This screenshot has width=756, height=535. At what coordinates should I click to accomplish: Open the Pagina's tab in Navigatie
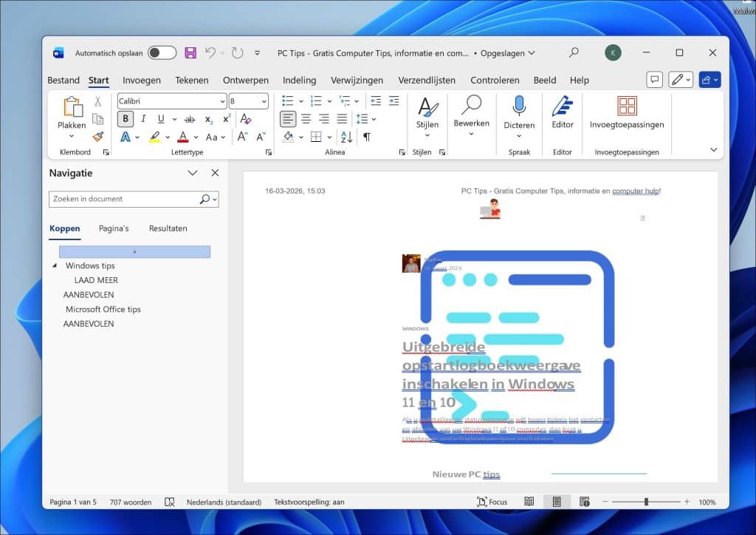point(113,228)
